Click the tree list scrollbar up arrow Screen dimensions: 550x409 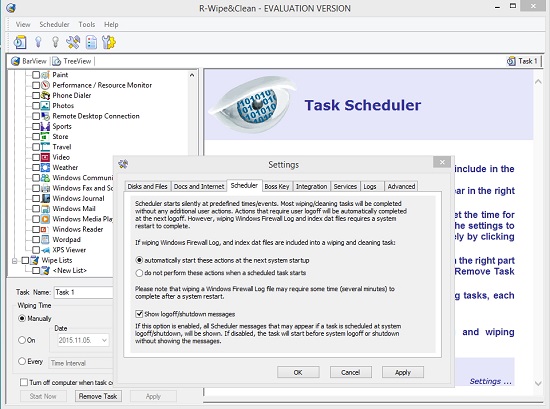click(192, 75)
